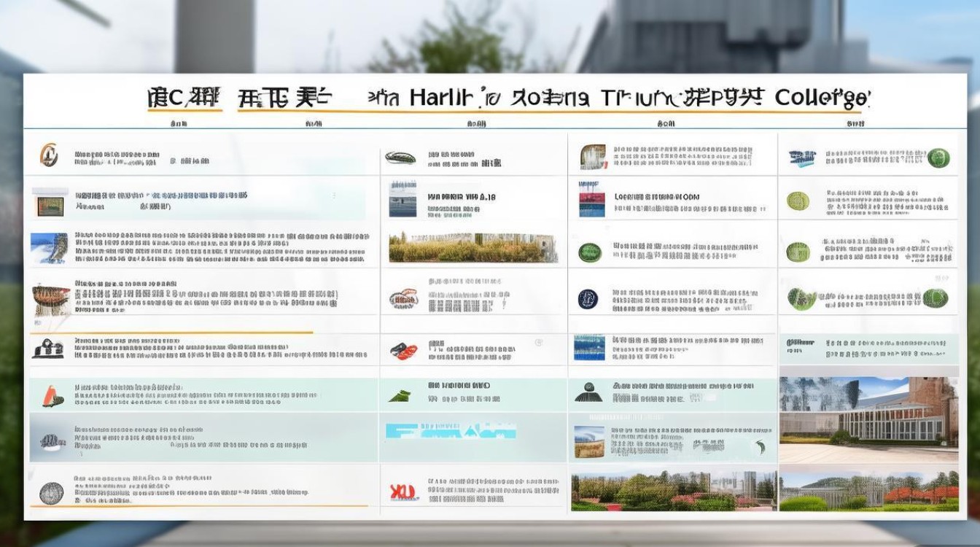Screen dimensions: 980x547
Task: Select the red landmark icon
Action: click(402, 350)
